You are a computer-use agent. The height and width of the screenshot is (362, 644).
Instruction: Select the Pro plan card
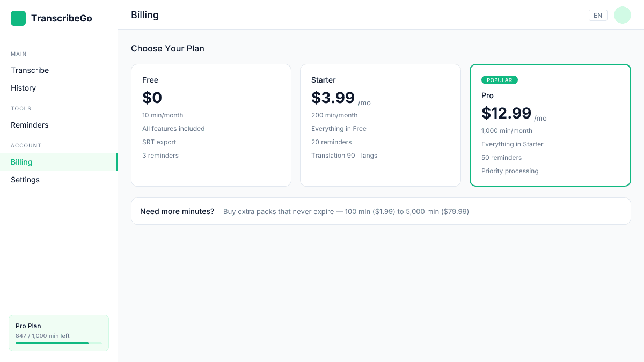click(550, 125)
